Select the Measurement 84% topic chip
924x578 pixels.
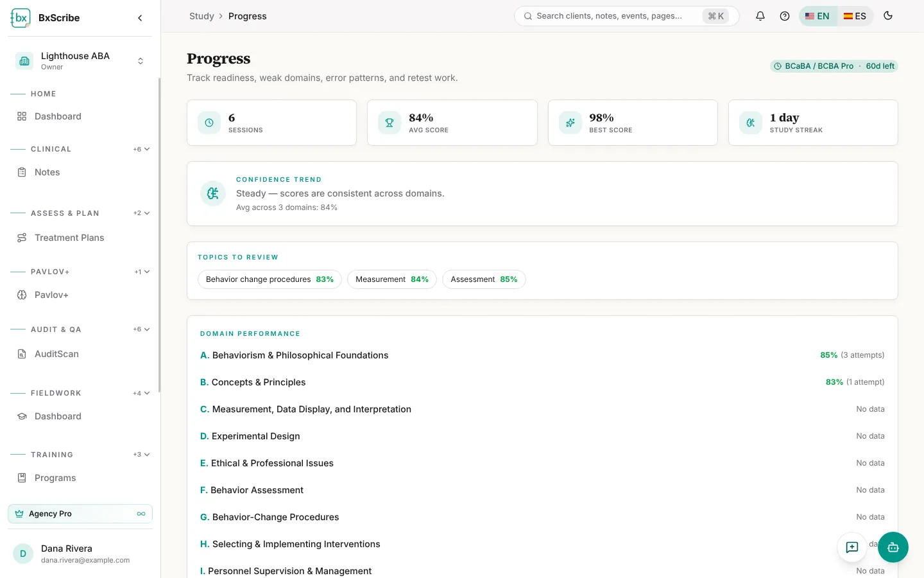392,279
